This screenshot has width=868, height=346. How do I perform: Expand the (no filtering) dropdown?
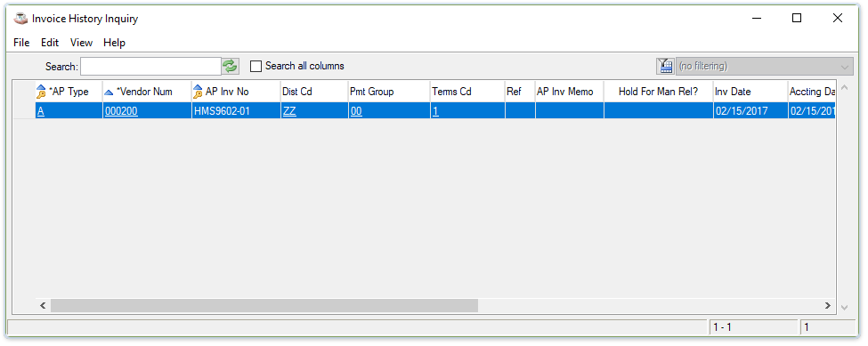(x=765, y=67)
